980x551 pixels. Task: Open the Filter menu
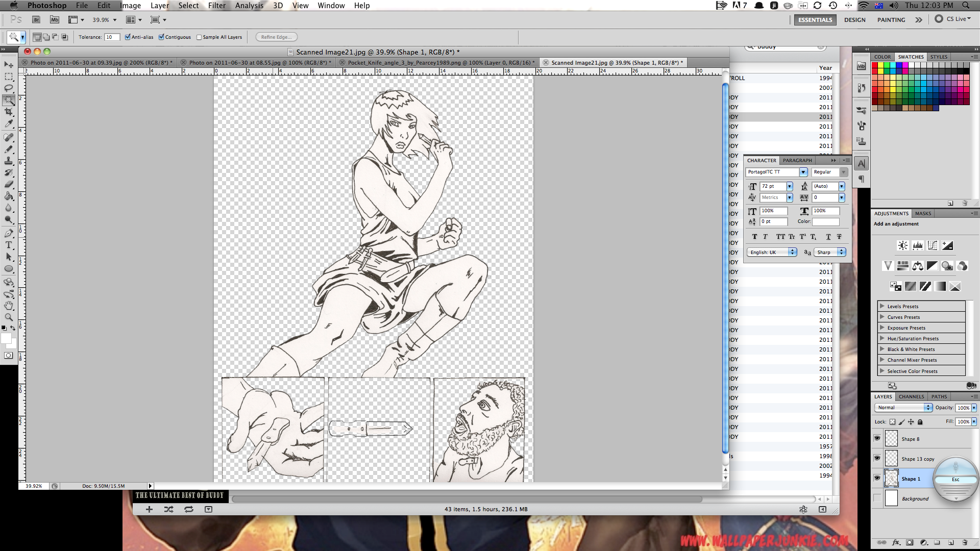pyautogui.click(x=216, y=6)
